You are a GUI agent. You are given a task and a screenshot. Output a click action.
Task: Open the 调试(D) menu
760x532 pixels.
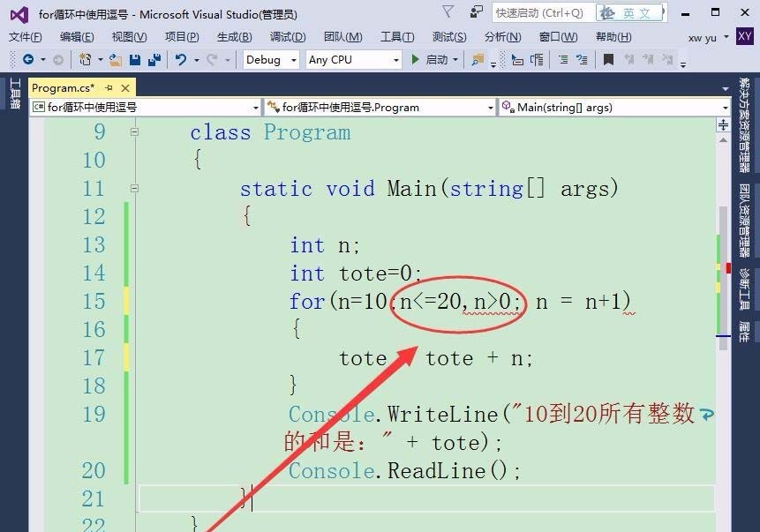(x=288, y=37)
